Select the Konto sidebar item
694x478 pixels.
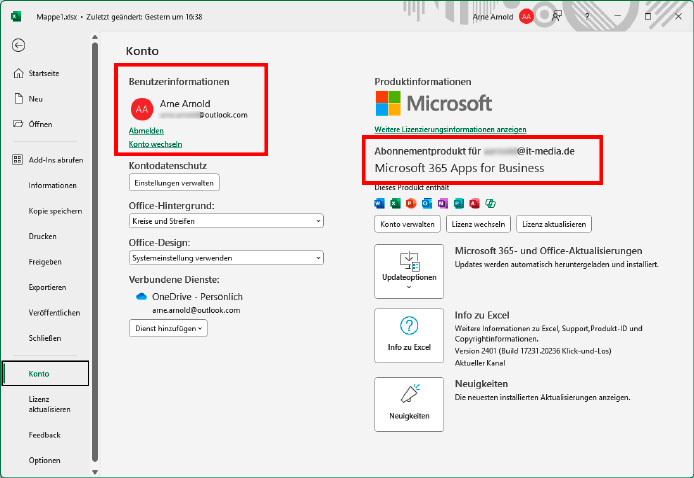(x=46, y=374)
